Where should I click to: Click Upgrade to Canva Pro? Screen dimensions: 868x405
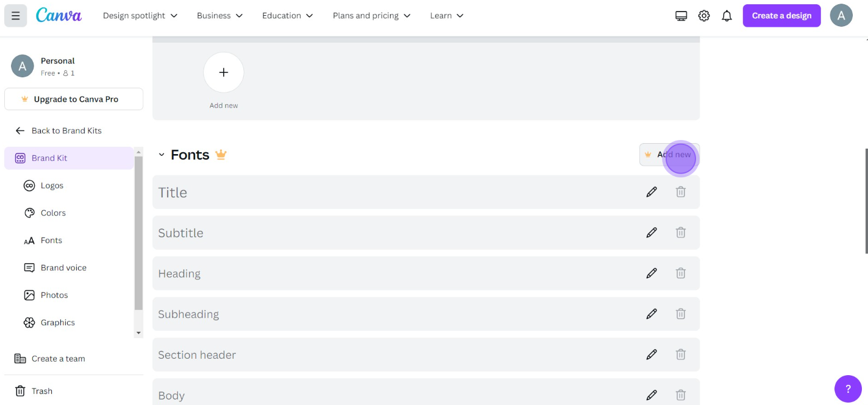click(74, 99)
